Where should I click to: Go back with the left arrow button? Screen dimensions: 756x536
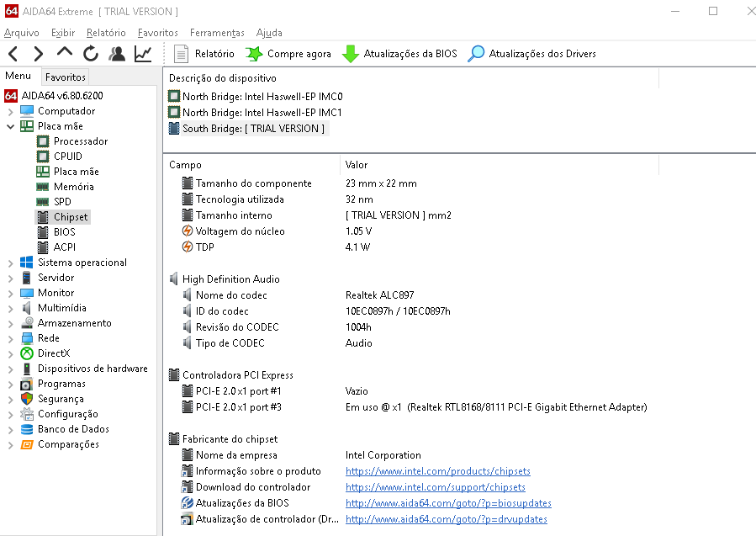[x=13, y=54]
